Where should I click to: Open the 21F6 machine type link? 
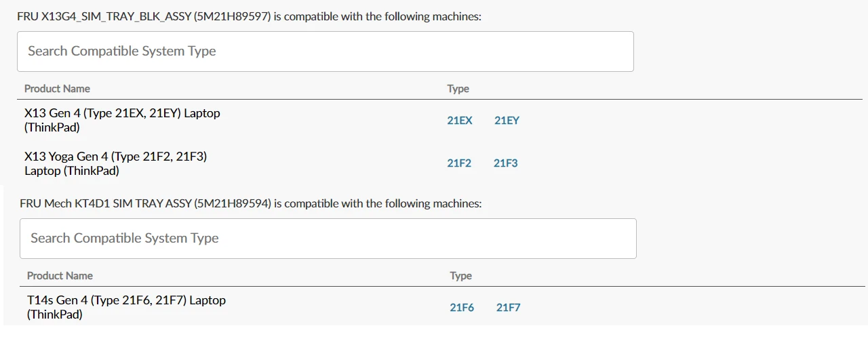pos(462,308)
